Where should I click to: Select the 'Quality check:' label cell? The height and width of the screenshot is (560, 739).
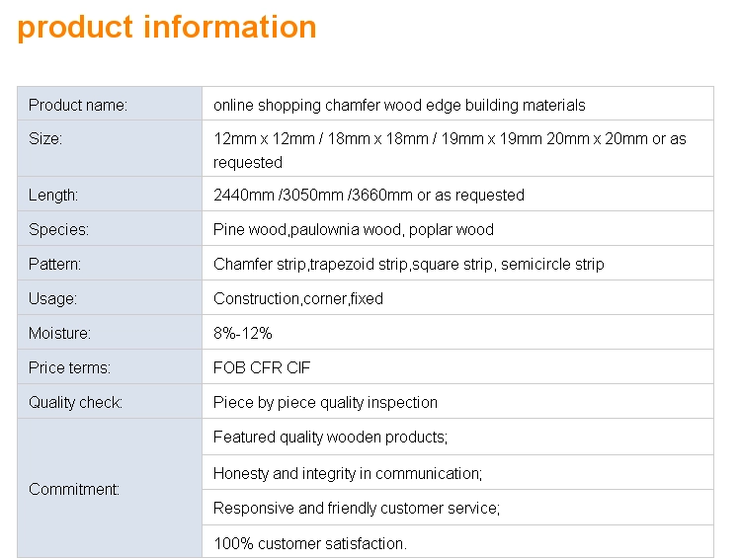[x=110, y=401]
